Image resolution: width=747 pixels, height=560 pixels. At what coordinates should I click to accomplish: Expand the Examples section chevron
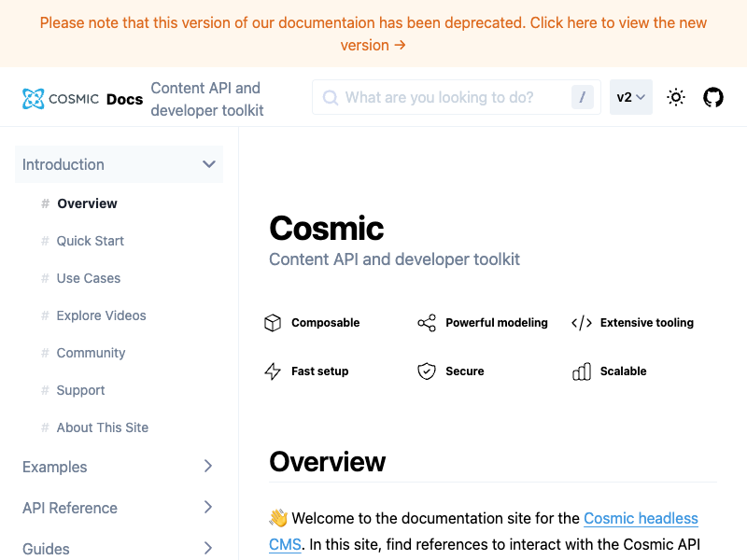coord(207,466)
